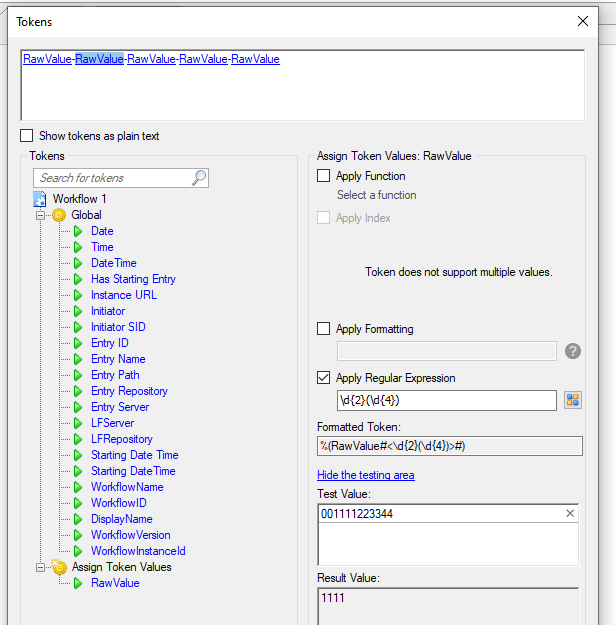Collapse the Assign Token Values tree node
616x625 pixels.
pyautogui.click(x=40, y=567)
